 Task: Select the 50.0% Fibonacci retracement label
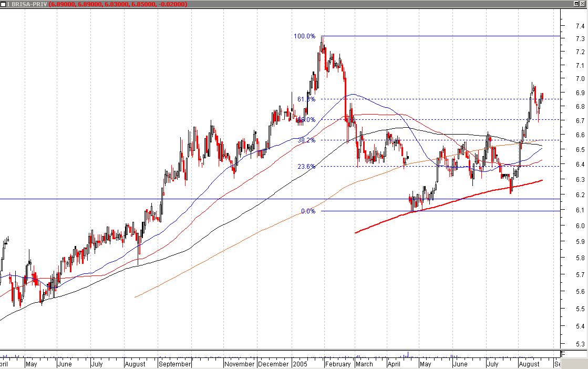(x=306, y=120)
